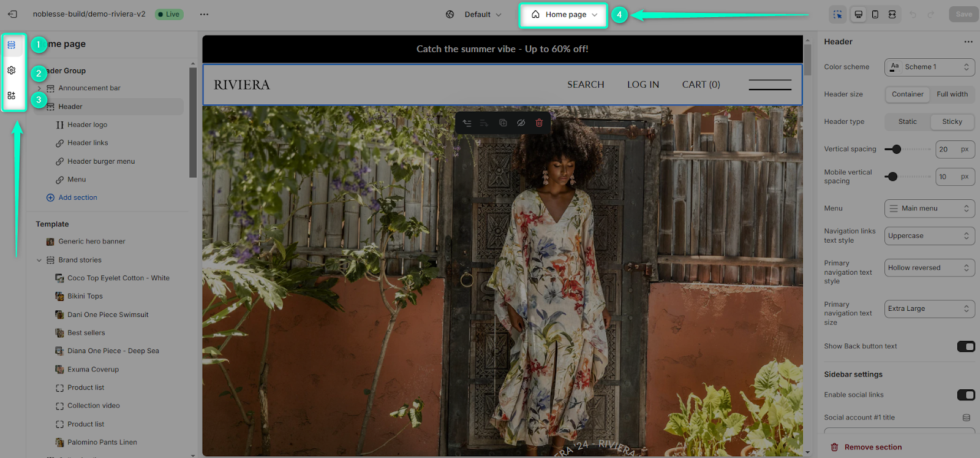Screen dimensions: 980x458
Task: Click the Header logo text block icon
Action: point(59,125)
